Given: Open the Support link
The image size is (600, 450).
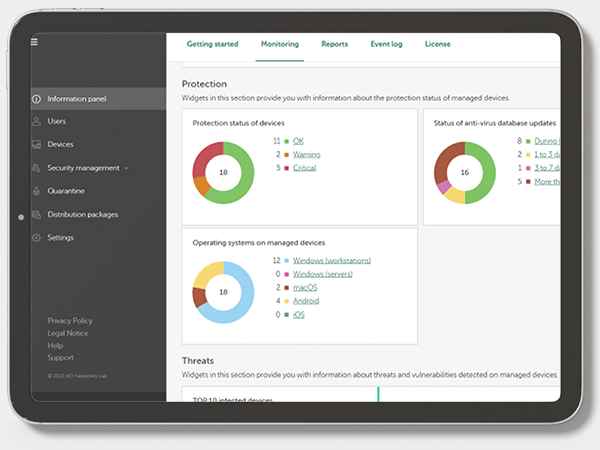Looking at the screenshot, I should (60, 358).
